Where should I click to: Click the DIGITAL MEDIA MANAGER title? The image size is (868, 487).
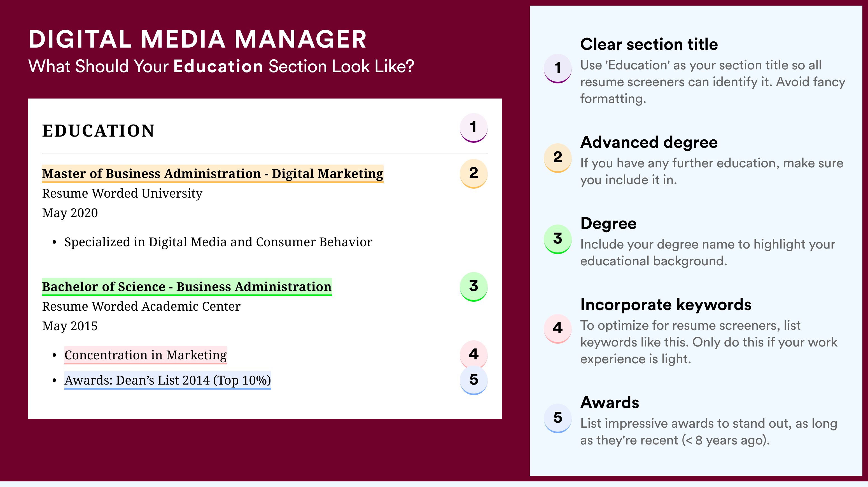click(x=197, y=39)
